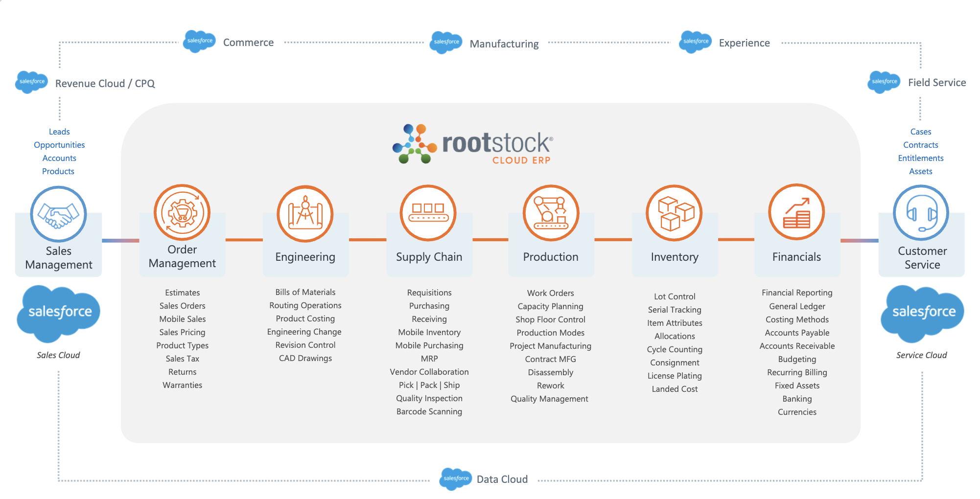
Task: Click Cycle Counting entry
Action: 675,349
